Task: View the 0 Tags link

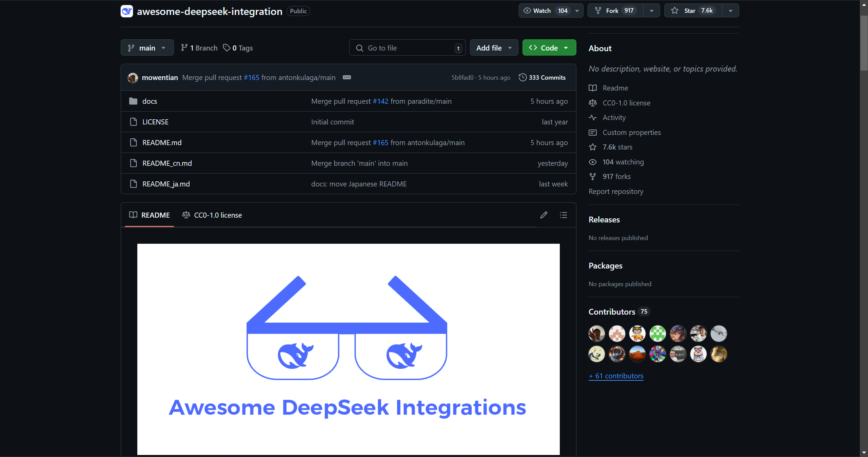Action: tap(238, 48)
